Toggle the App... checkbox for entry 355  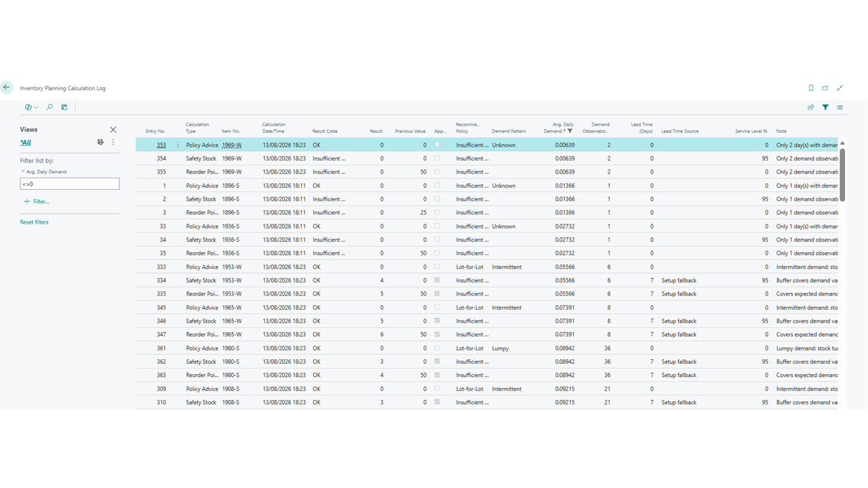click(437, 172)
